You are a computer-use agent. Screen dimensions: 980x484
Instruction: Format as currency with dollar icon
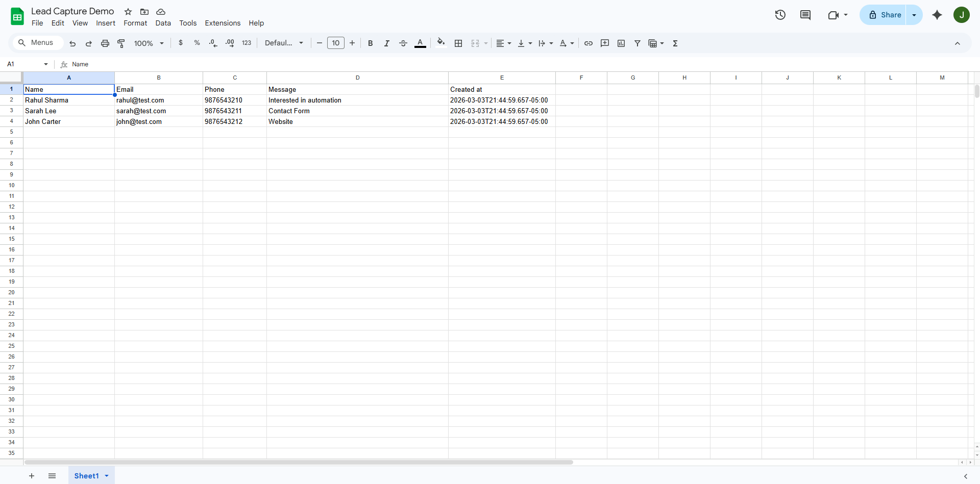[x=181, y=43]
